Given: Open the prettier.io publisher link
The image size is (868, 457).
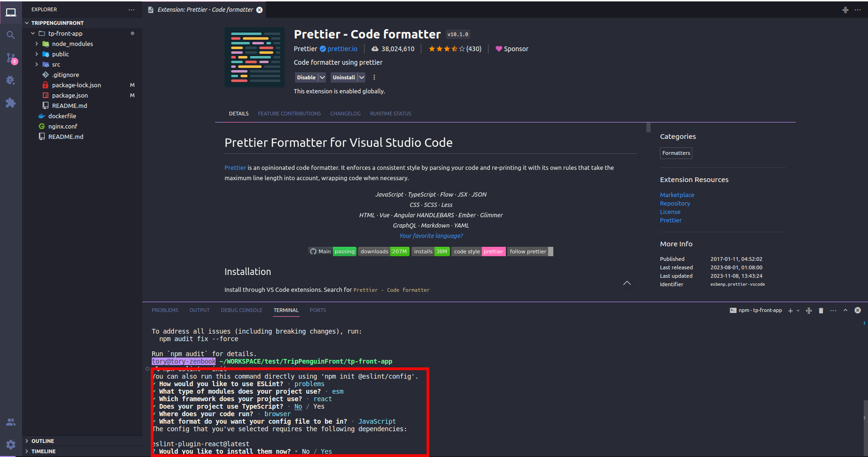Looking at the screenshot, I should (x=342, y=49).
